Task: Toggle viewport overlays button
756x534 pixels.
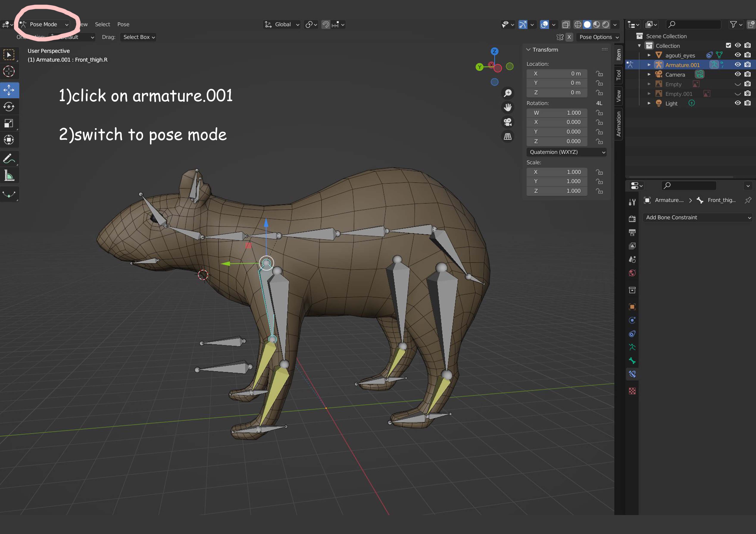Action: [x=545, y=24]
